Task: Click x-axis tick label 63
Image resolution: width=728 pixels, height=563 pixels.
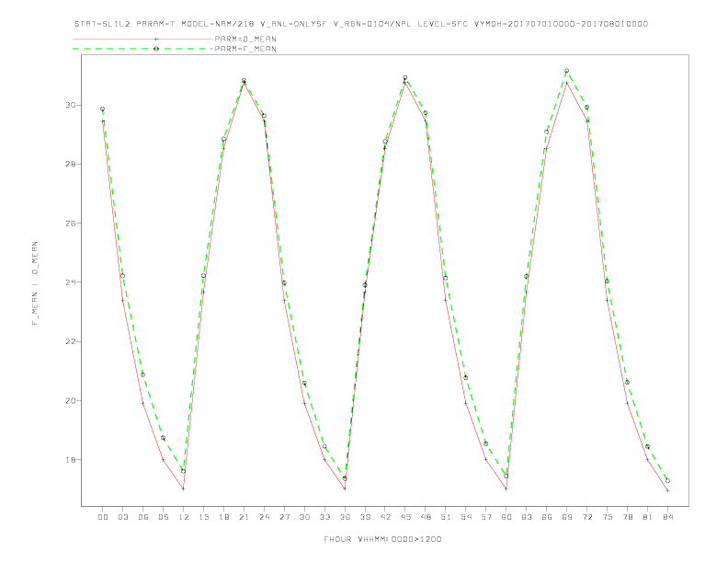Action: pos(527,517)
